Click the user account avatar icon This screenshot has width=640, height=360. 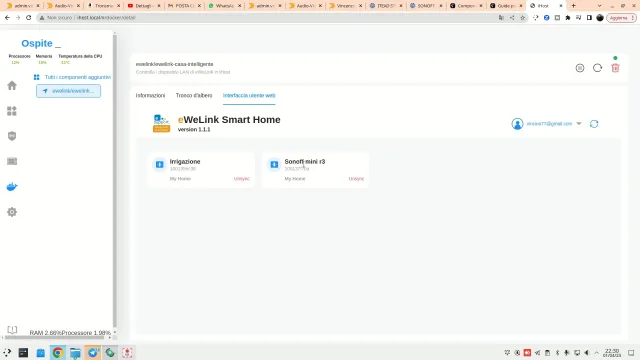click(517, 124)
